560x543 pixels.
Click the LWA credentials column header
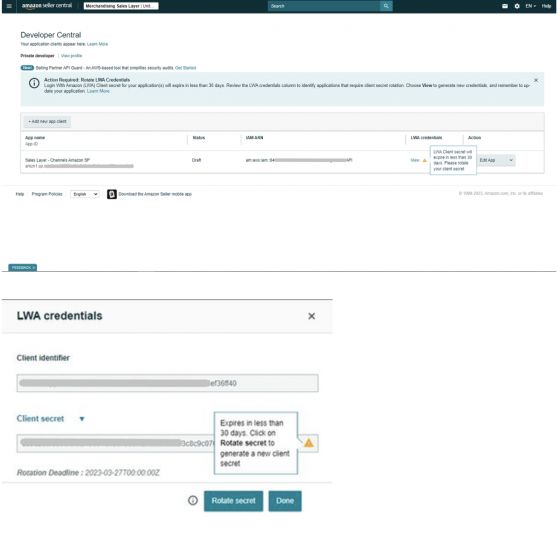(426, 138)
